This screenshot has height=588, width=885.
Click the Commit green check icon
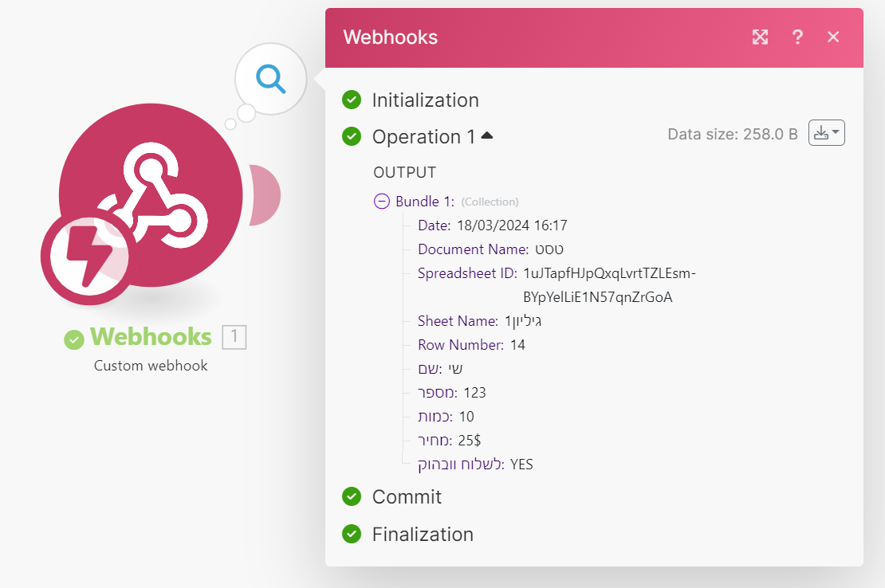pos(352,496)
